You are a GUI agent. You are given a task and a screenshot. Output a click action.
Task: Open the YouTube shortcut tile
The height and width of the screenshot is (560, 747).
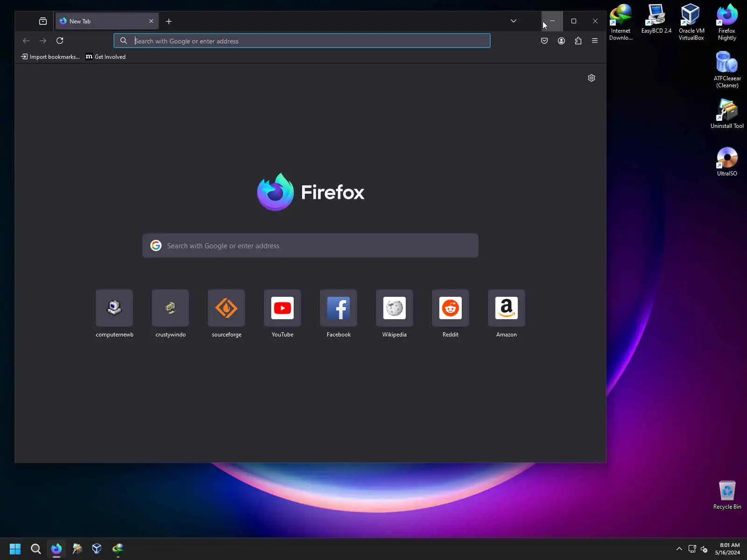pos(282,314)
